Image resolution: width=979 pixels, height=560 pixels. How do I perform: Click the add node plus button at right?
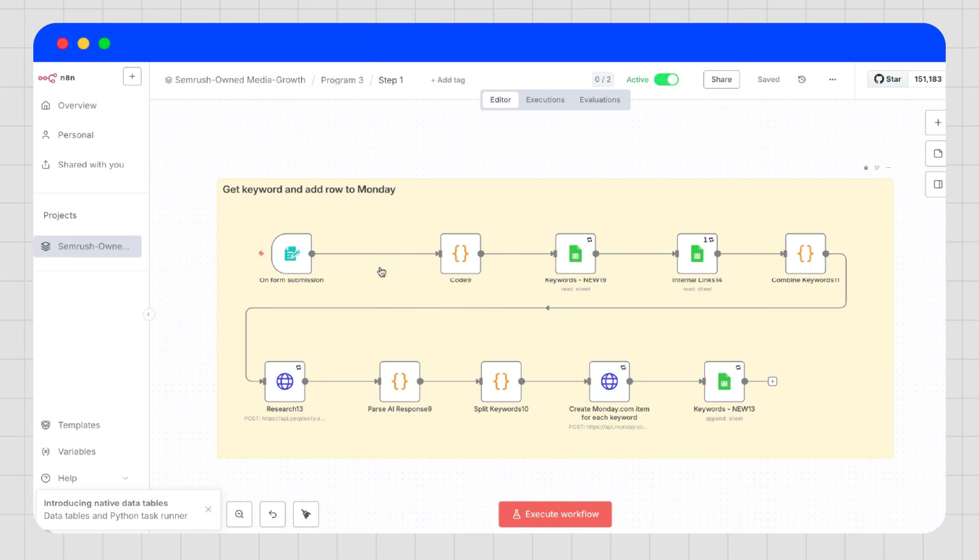(938, 123)
